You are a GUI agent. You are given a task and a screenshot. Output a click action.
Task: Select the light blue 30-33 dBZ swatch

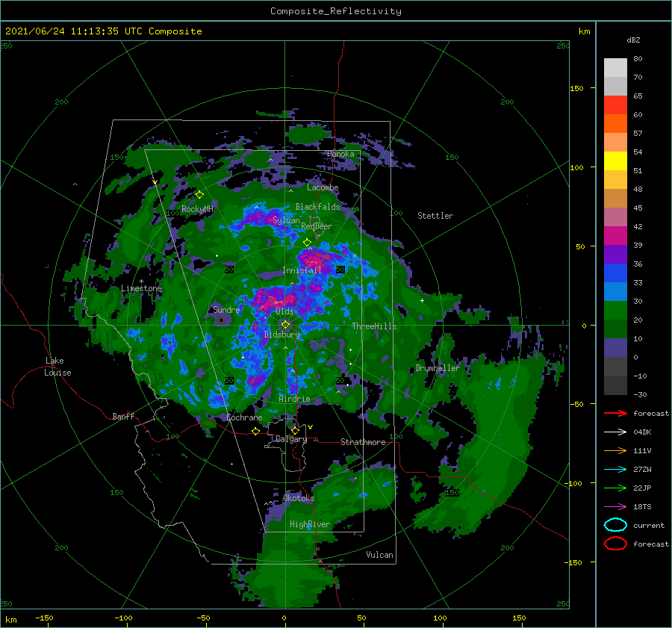tap(615, 292)
